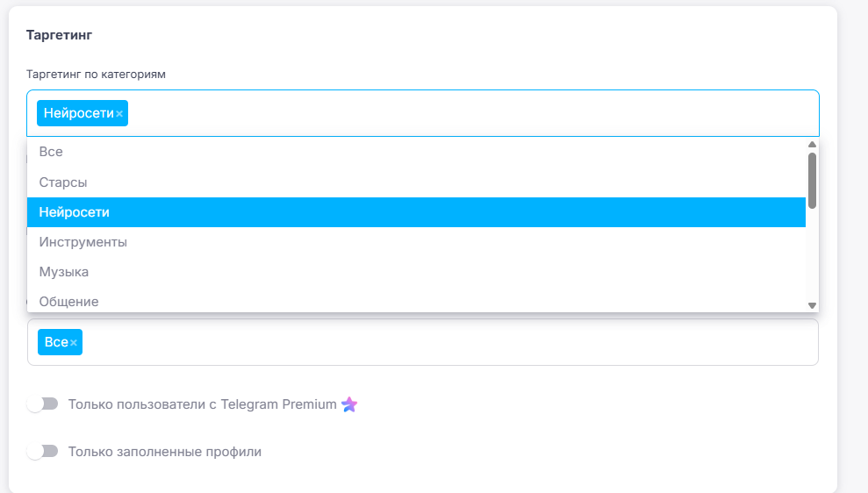
Task: Click the input field containing the Все tag
Action: 439,342
